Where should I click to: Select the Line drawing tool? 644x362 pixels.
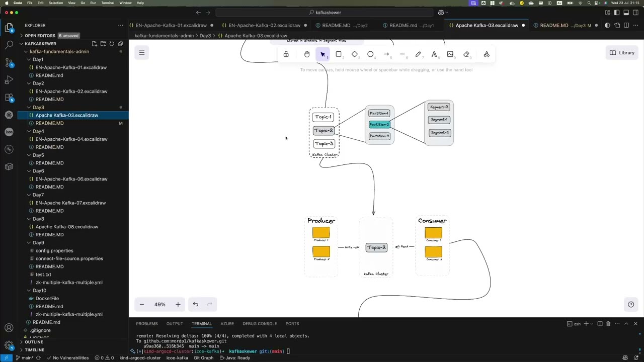coord(402,54)
